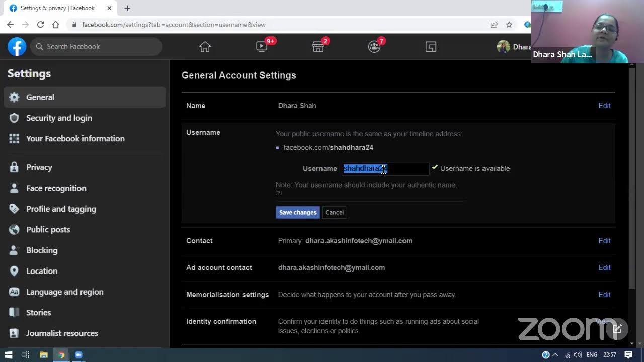
Task: Open Public posts settings
Action: coord(85,229)
